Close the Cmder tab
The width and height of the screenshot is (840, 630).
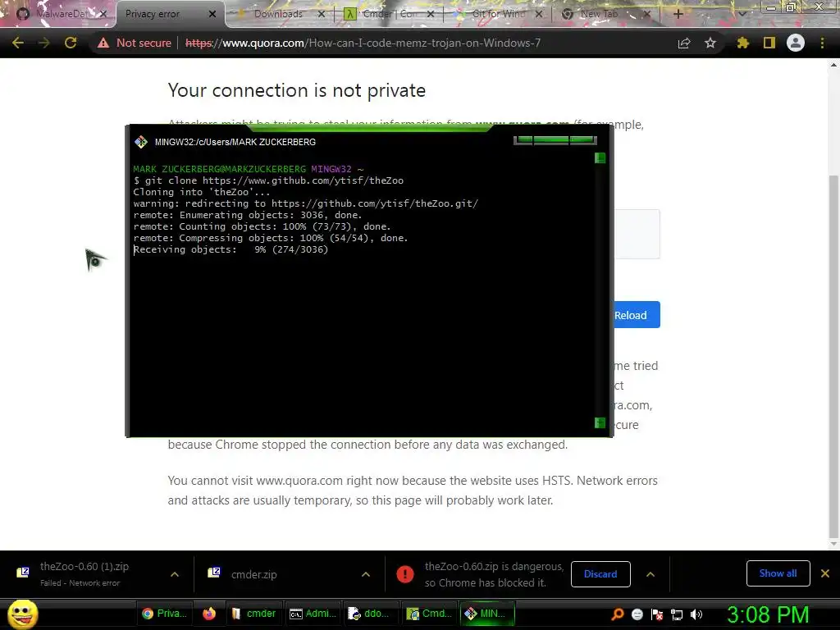(x=431, y=14)
